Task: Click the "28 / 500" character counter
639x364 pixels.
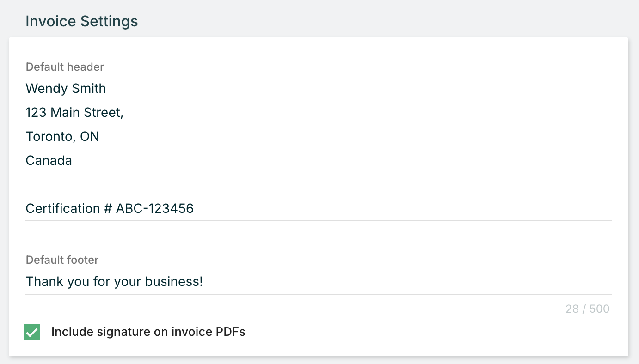Action: pos(587,309)
